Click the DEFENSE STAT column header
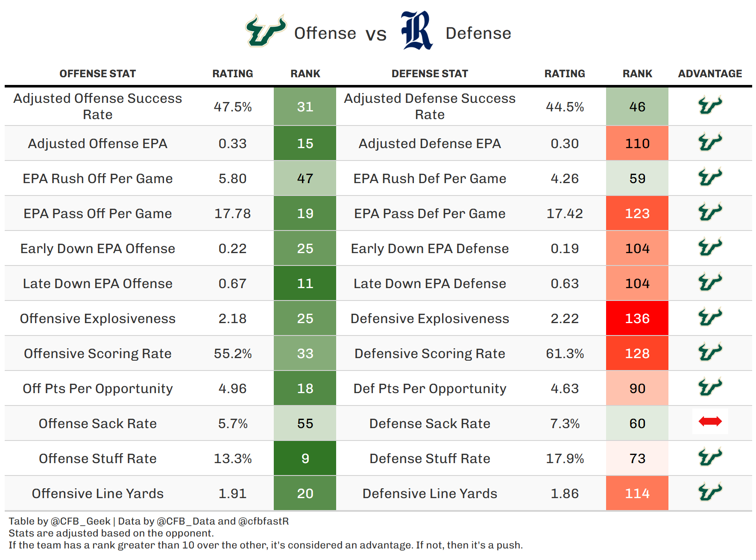Viewport: 756px width, 560px height. coord(430,74)
